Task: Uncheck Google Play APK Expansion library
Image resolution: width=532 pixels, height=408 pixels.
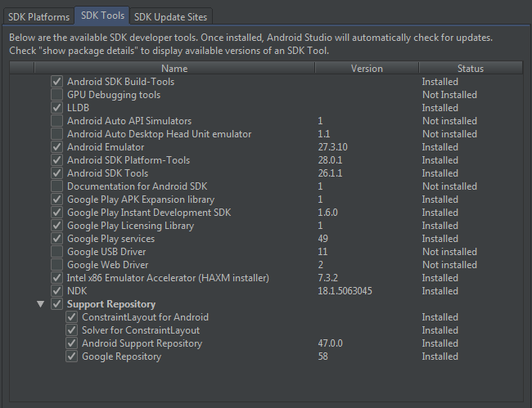Action: coord(56,200)
